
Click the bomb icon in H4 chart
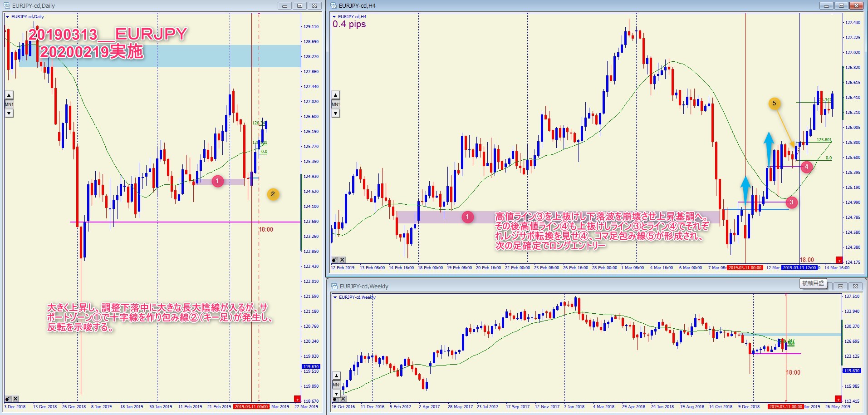click(x=335, y=260)
